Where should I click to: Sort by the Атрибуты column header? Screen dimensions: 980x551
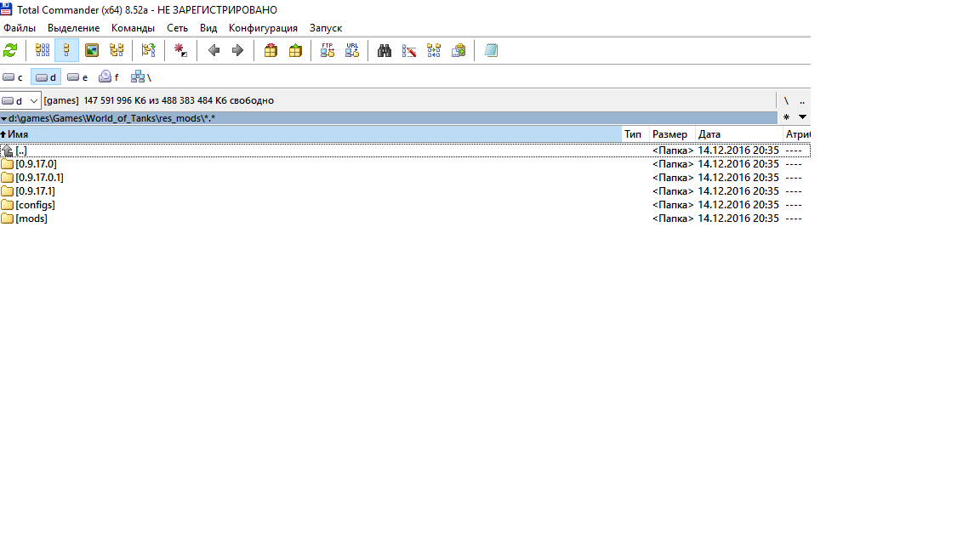click(797, 134)
